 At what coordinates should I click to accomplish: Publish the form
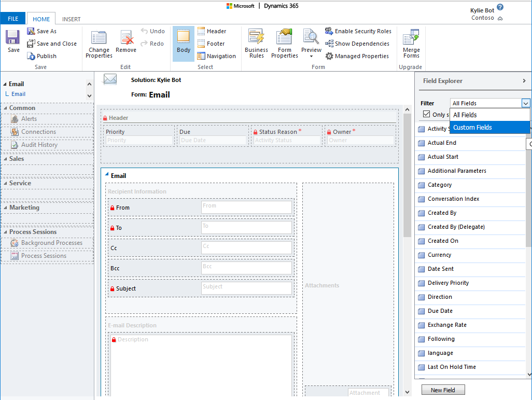coord(42,56)
